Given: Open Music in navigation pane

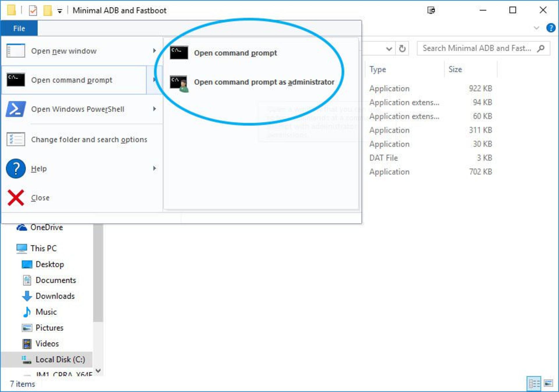Looking at the screenshot, I should coord(46,312).
